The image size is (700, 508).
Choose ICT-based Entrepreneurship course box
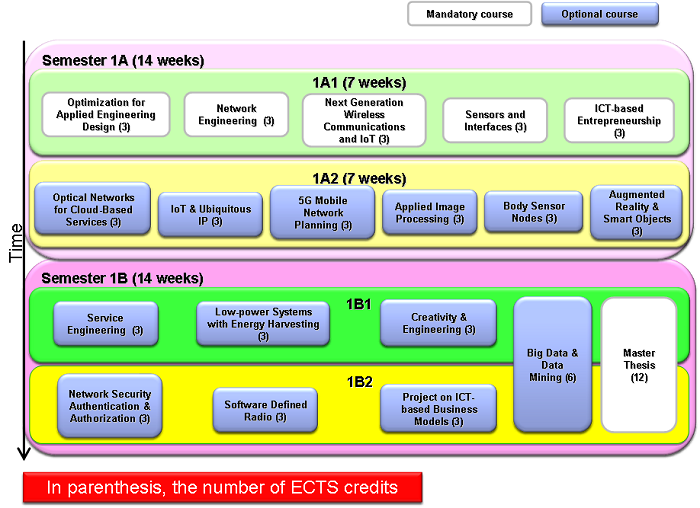(619, 120)
